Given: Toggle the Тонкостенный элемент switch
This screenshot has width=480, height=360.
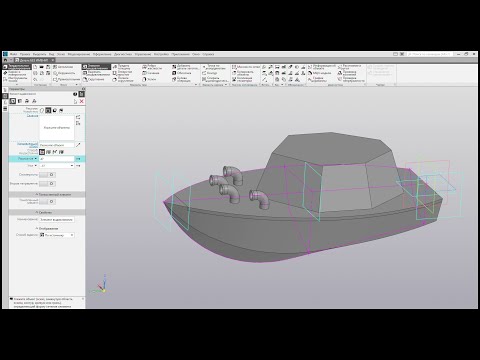Looking at the screenshot, I should 47,202.
